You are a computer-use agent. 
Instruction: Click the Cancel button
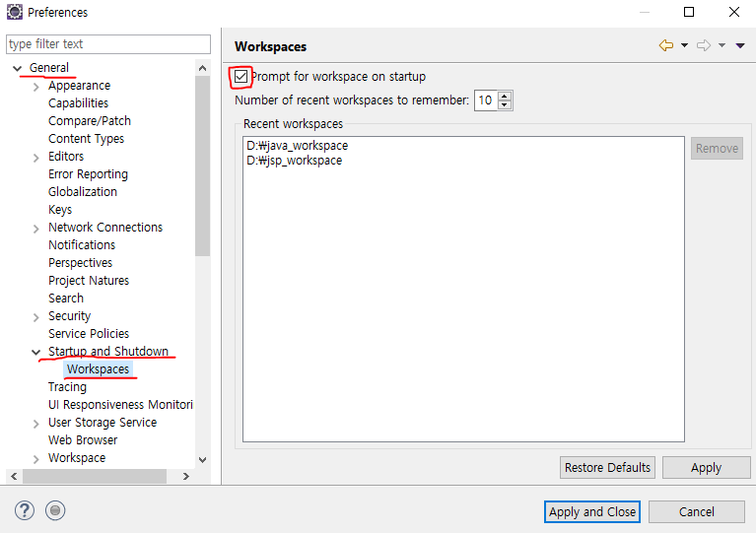pos(696,511)
